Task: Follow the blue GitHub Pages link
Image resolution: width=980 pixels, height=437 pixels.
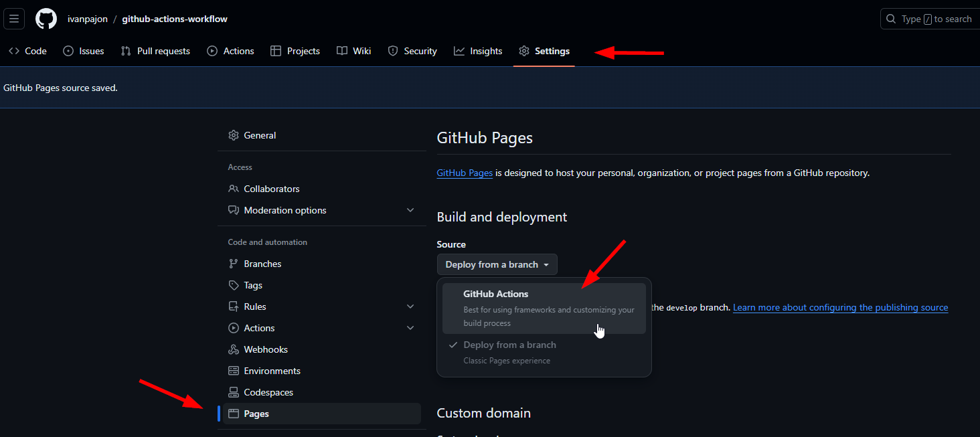Action: coord(465,173)
